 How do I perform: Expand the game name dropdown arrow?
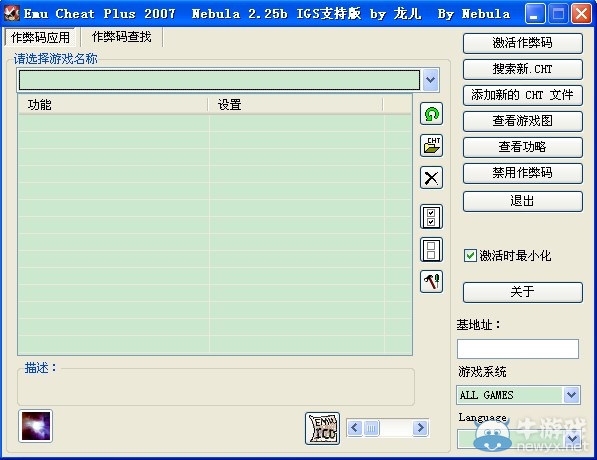[431, 80]
